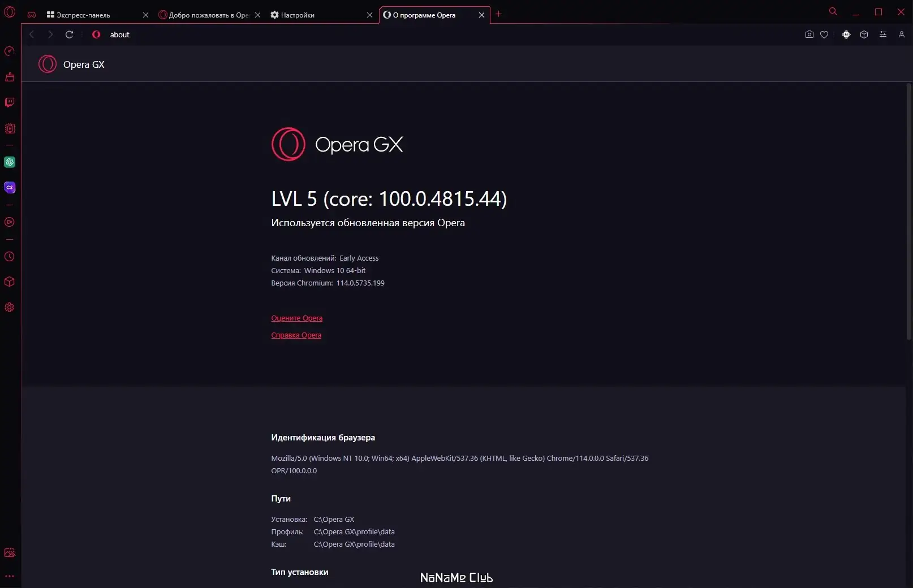Click the Идентификация браузера heading

tap(323, 438)
